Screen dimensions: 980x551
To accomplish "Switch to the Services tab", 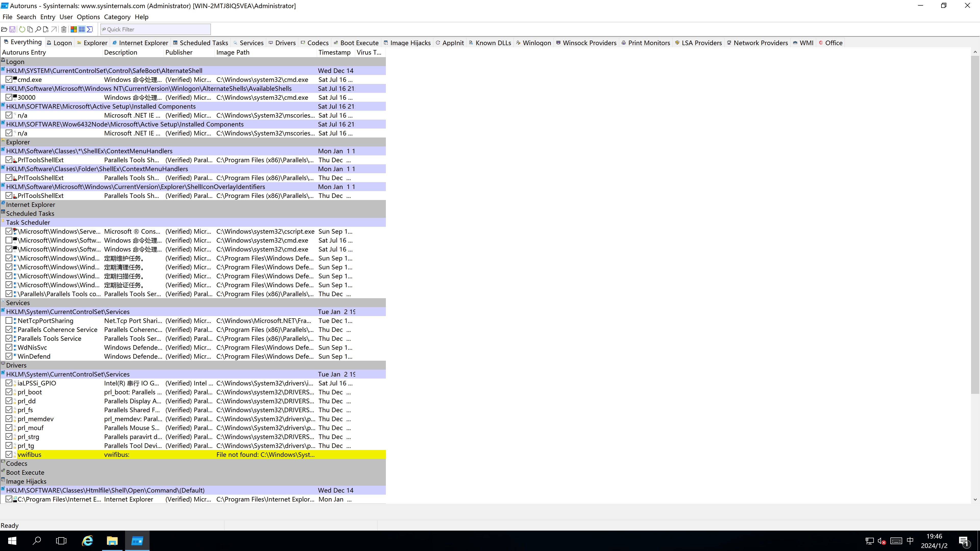I will (x=248, y=43).
